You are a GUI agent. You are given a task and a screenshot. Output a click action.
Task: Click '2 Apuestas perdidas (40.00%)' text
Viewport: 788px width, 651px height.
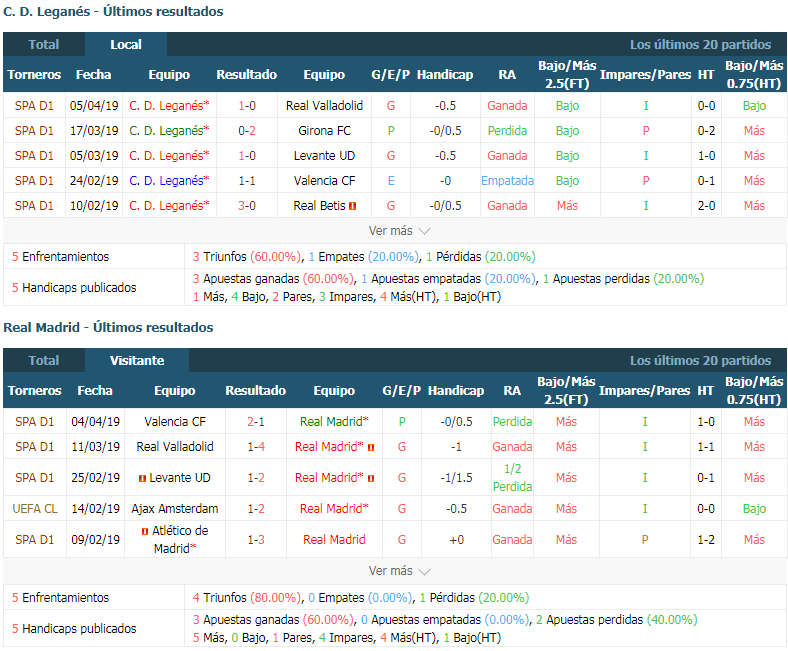click(x=616, y=620)
